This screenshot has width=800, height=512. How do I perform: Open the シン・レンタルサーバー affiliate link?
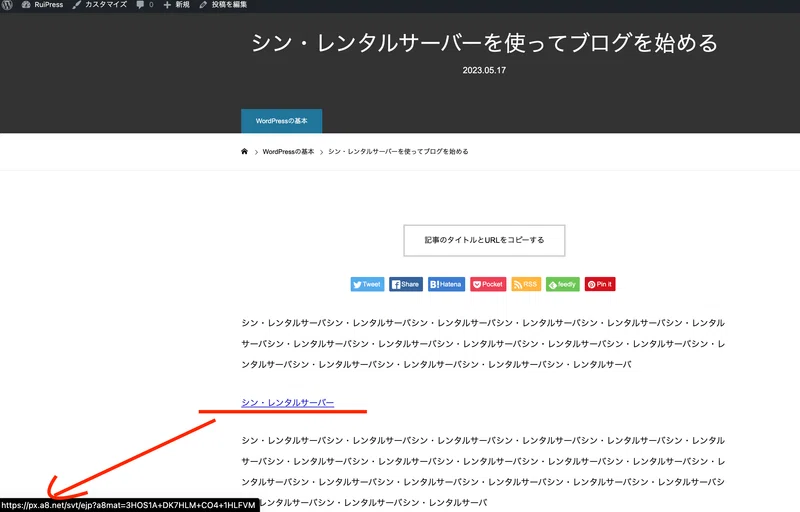[x=288, y=402]
